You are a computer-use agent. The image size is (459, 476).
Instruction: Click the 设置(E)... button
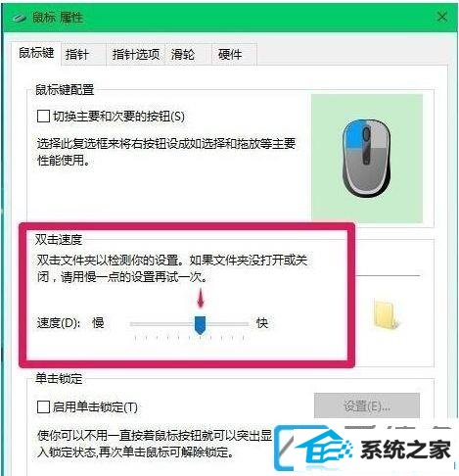[x=367, y=405]
